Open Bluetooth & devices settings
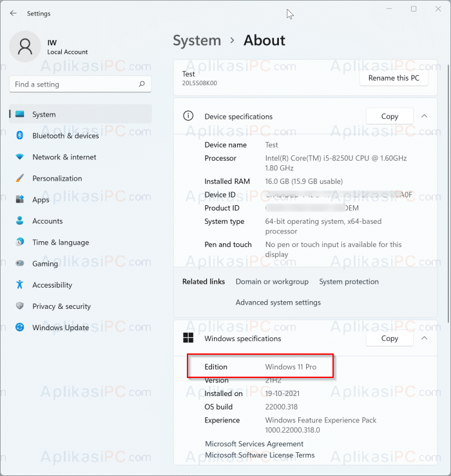Image resolution: width=451 pixels, height=476 pixels. coord(81,135)
